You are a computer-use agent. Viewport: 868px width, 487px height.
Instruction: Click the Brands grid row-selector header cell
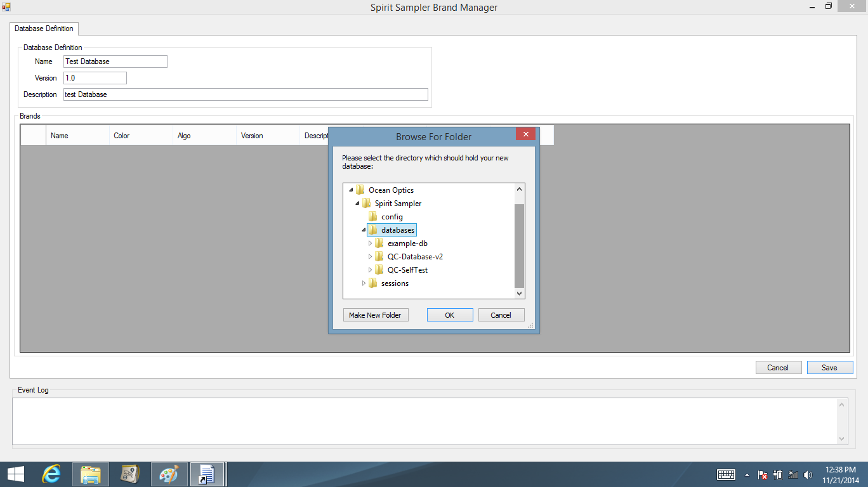tap(33, 136)
